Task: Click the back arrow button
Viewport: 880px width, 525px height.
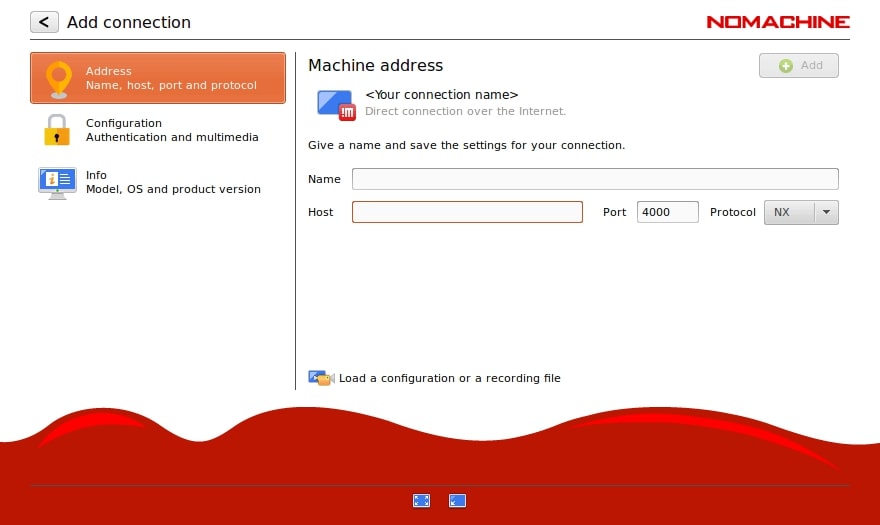Action: click(44, 22)
